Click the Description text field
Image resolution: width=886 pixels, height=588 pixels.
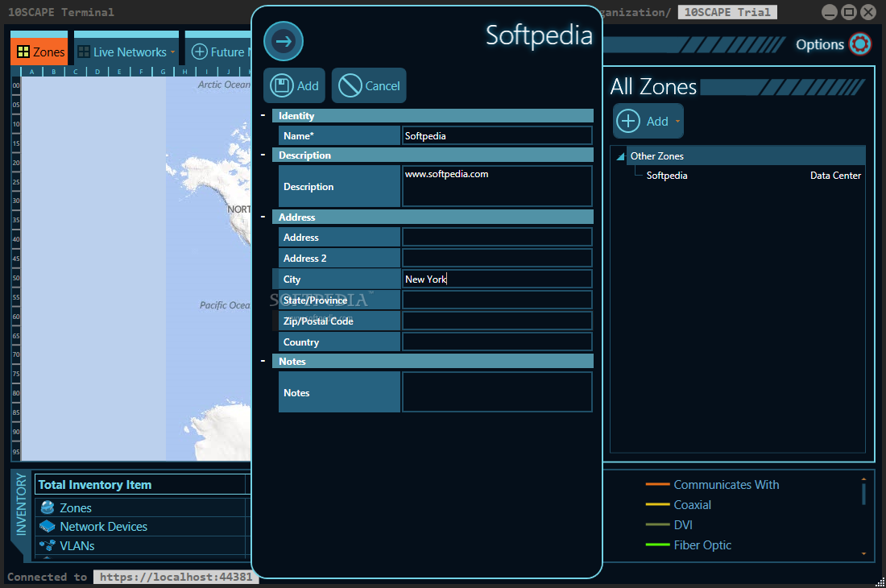497,186
